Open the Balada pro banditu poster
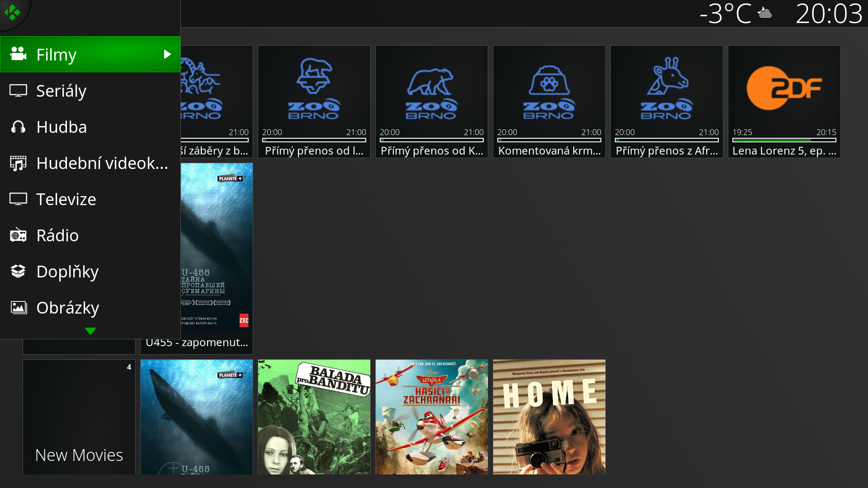 coord(314,417)
